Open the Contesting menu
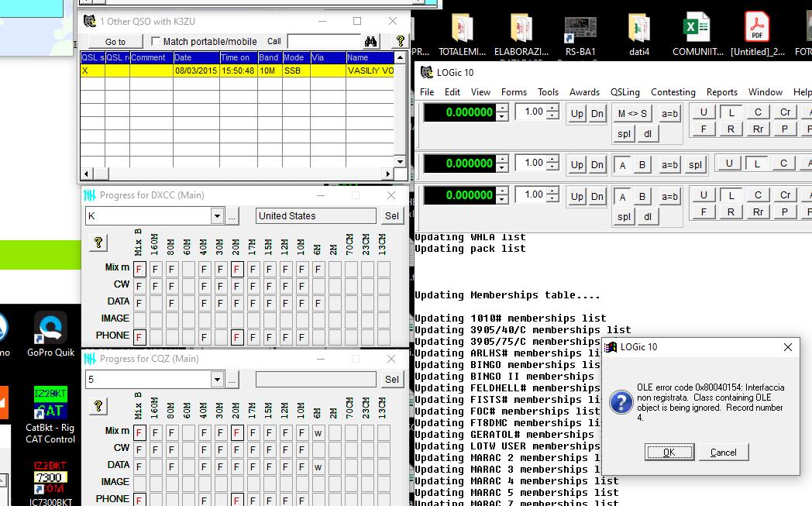812x506 pixels. coord(673,92)
